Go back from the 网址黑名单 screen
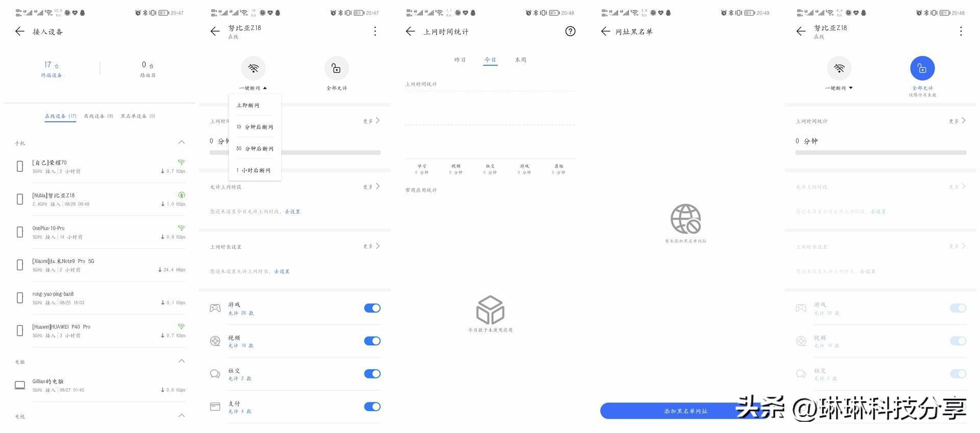980x433 pixels. point(605,32)
